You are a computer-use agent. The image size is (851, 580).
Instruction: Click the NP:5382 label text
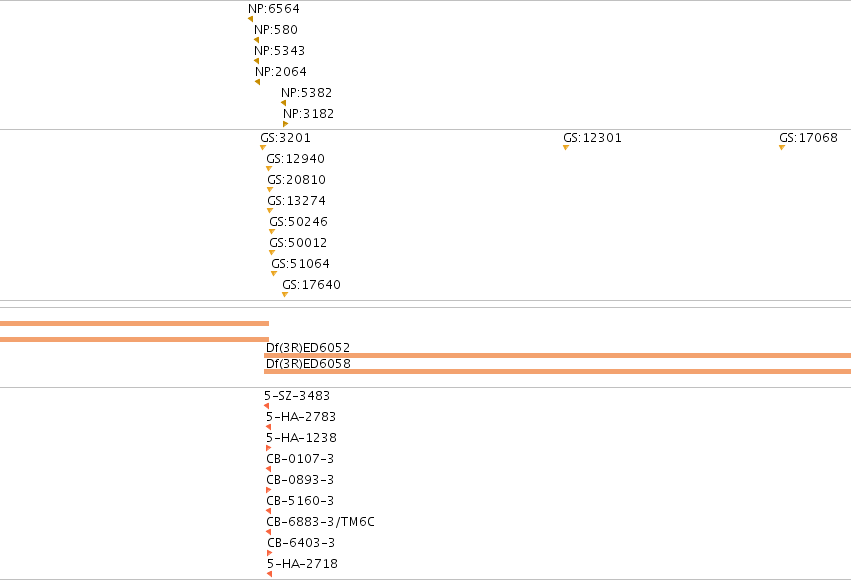(x=306, y=93)
